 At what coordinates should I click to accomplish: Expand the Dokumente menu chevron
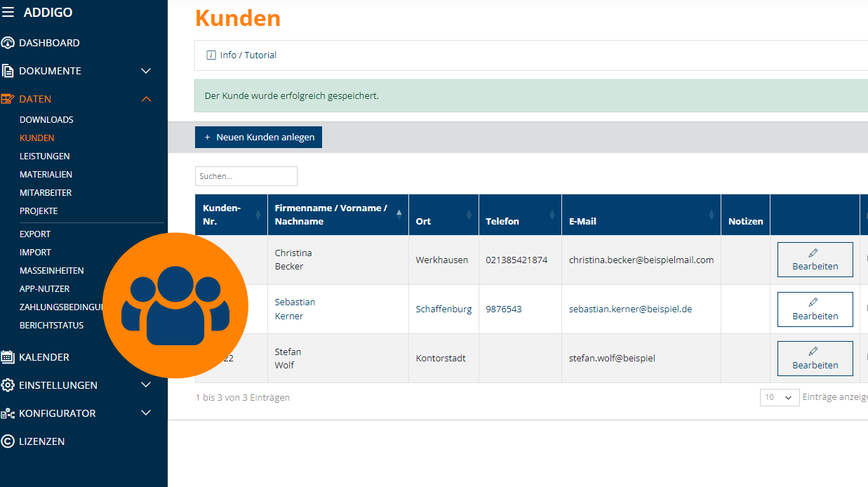pos(146,71)
